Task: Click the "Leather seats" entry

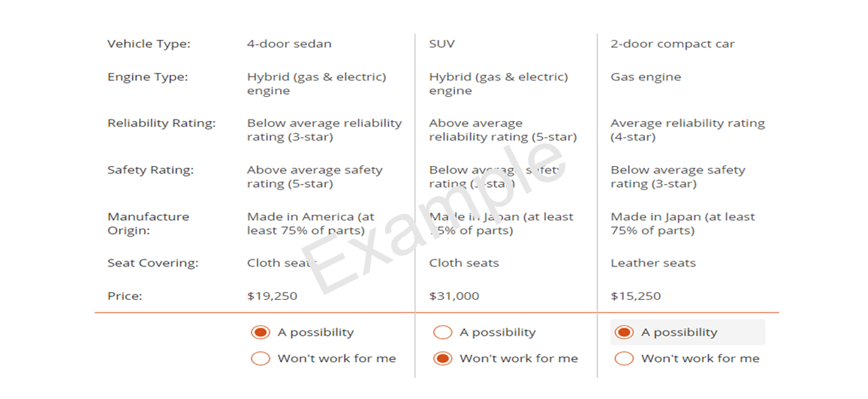Action: tap(653, 263)
